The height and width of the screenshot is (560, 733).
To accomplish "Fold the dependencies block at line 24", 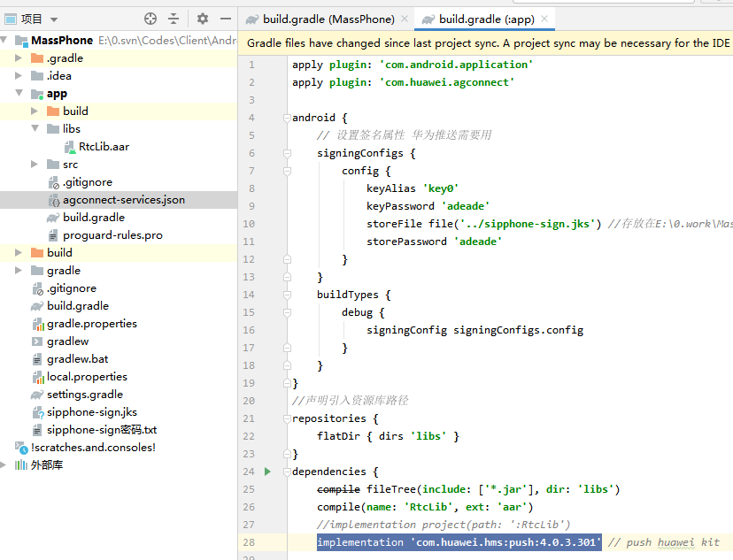I will pos(287,472).
